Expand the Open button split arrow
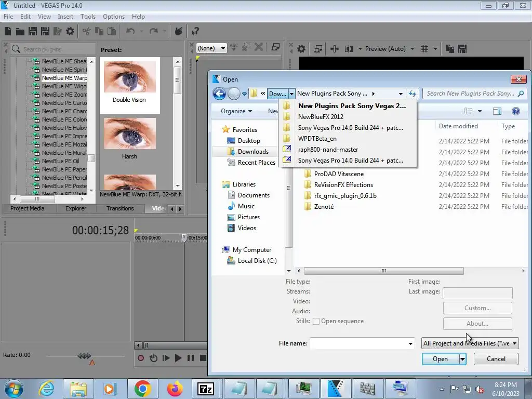Image resolution: width=532 pixels, height=399 pixels. [462, 359]
